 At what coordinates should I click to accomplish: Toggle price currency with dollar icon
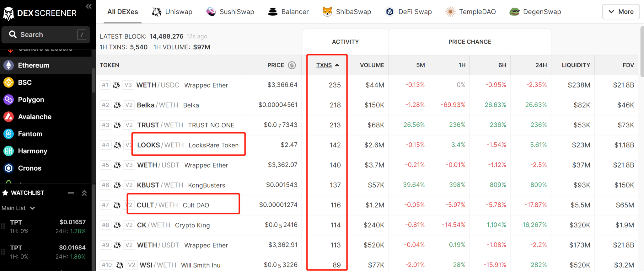coord(292,65)
